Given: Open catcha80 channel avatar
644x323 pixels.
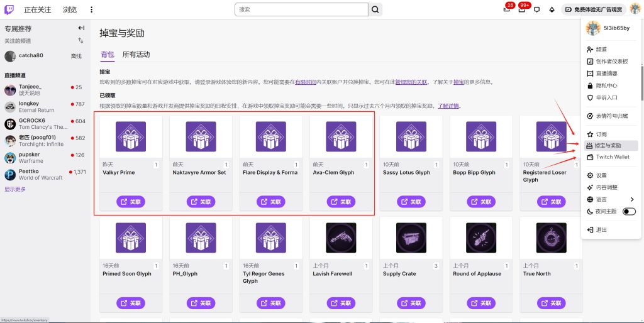Looking at the screenshot, I should tap(10, 56).
